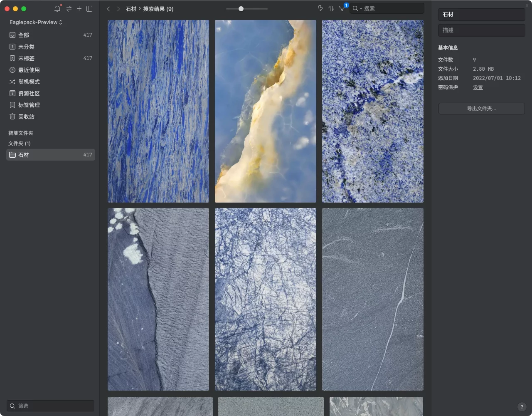
Task: Select the white-cracked blue marble thumbnail
Action: [266, 299]
